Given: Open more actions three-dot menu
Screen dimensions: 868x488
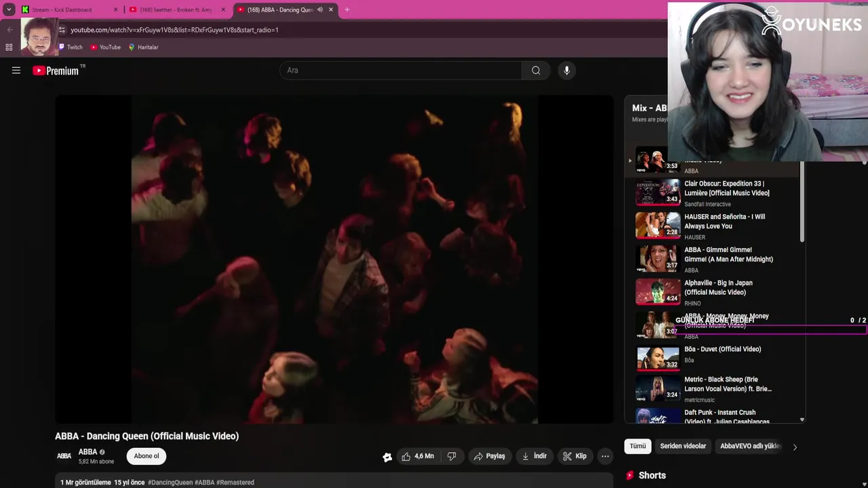Looking at the screenshot, I should point(605,456).
